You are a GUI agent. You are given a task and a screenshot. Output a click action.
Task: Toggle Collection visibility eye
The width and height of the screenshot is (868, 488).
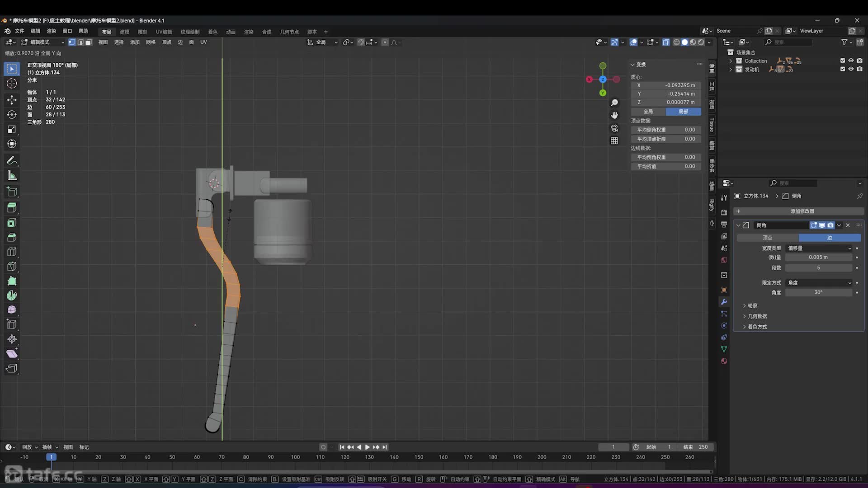point(851,61)
